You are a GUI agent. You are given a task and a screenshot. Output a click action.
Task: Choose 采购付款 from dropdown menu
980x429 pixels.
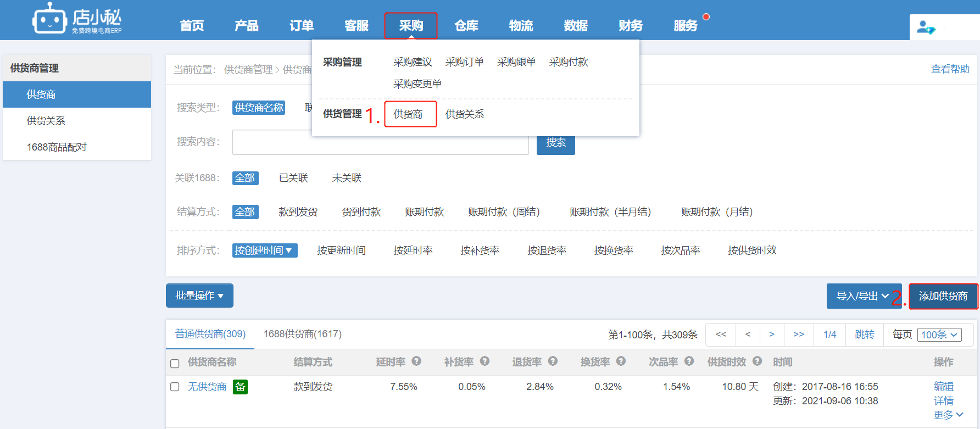click(569, 62)
